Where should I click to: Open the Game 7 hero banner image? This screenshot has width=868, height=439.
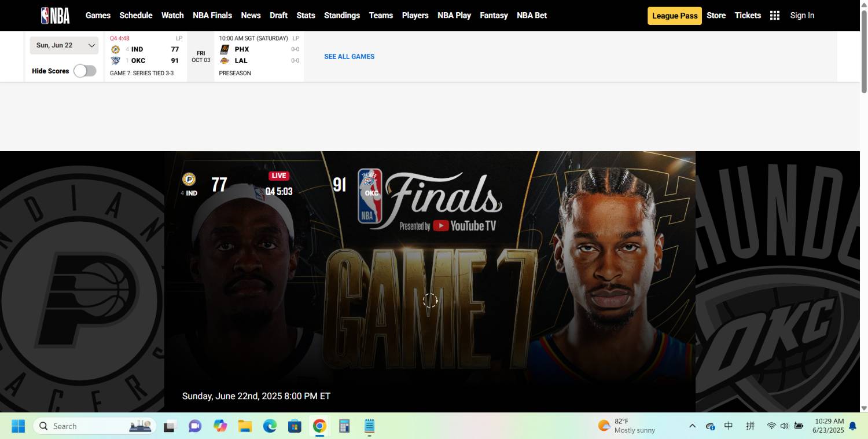coord(430,281)
